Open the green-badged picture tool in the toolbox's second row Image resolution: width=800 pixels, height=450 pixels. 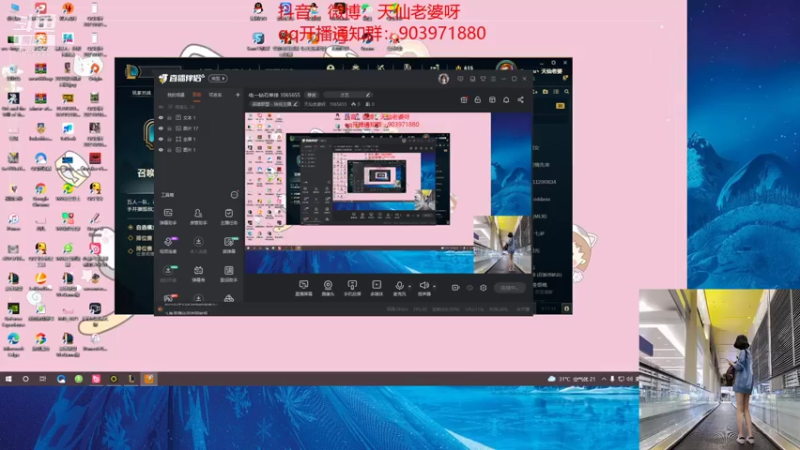(x=229, y=242)
